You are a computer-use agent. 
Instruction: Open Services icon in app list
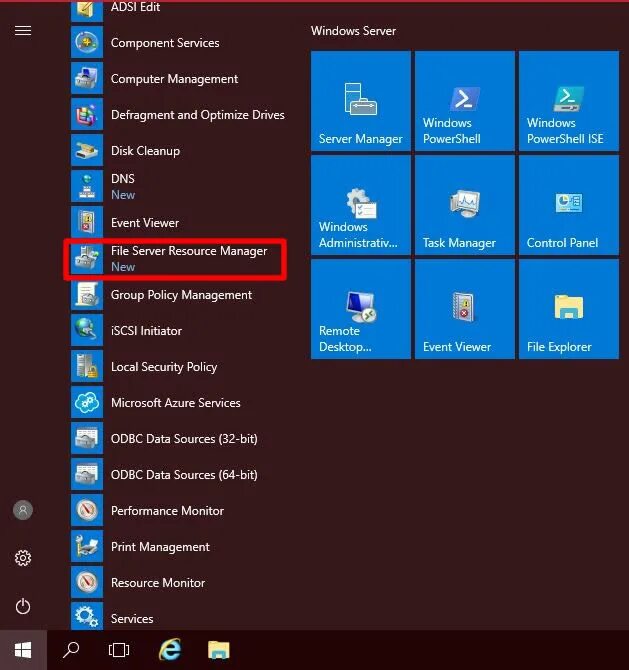coord(87,616)
